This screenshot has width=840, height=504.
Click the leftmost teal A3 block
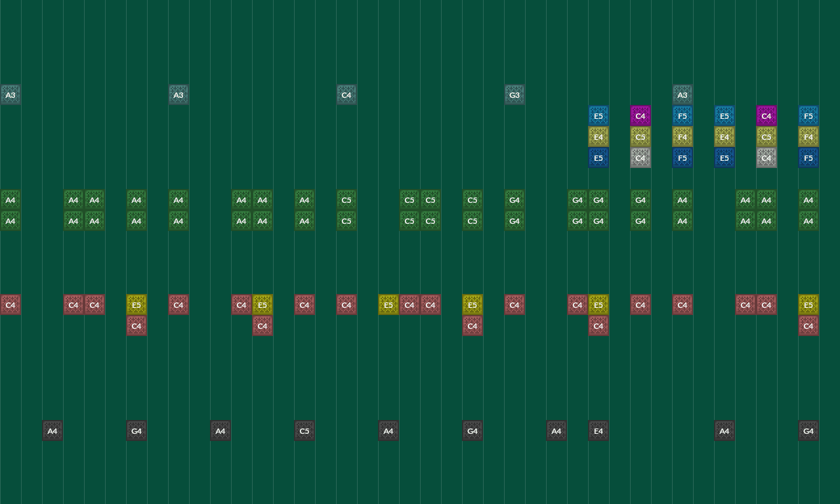click(10, 94)
